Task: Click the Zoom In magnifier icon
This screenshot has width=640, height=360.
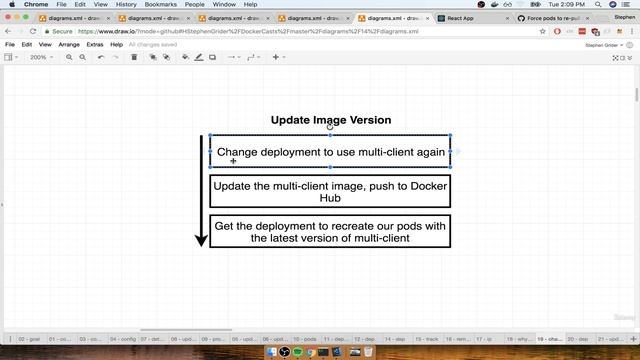Action: click(69, 57)
